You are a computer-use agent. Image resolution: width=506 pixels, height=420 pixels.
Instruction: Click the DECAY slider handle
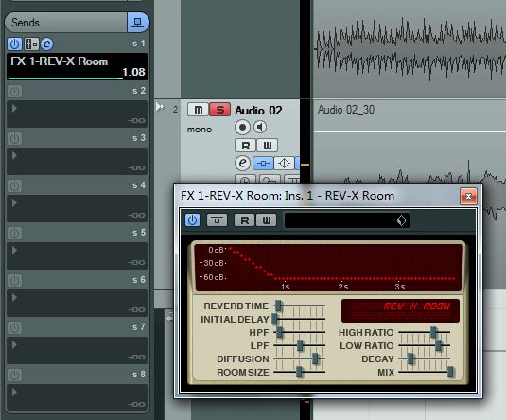coord(410,359)
